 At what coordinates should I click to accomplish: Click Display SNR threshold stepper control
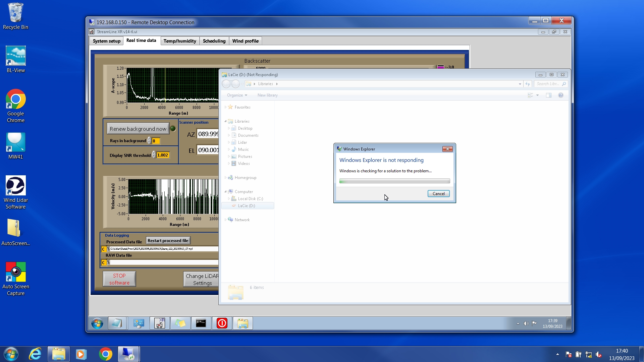pyautogui.click(x=154, y=155)
